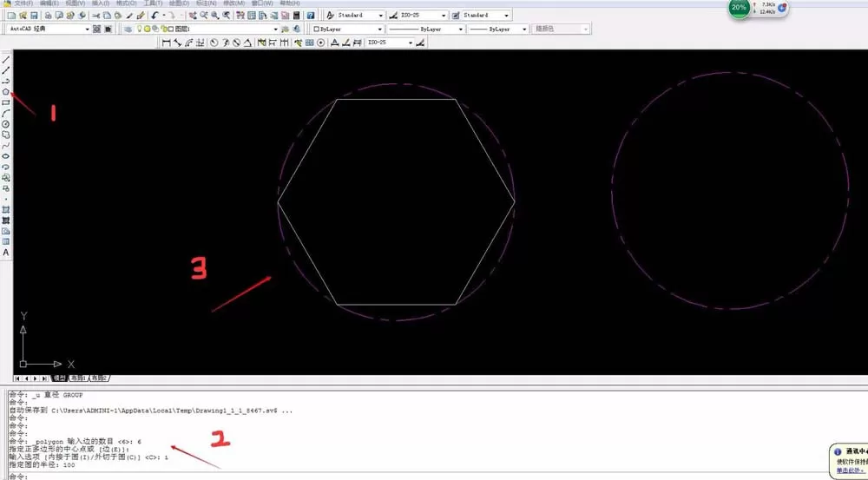Click the Open file icon
The height and width of the screenshot is (480, 868).
pyautogui.click(x=23, y=16)
